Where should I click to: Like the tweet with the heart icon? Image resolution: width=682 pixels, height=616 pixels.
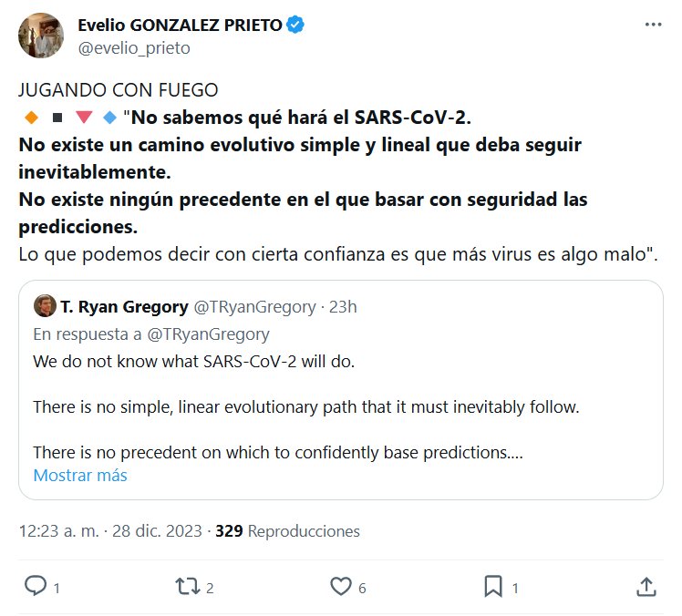338,586
